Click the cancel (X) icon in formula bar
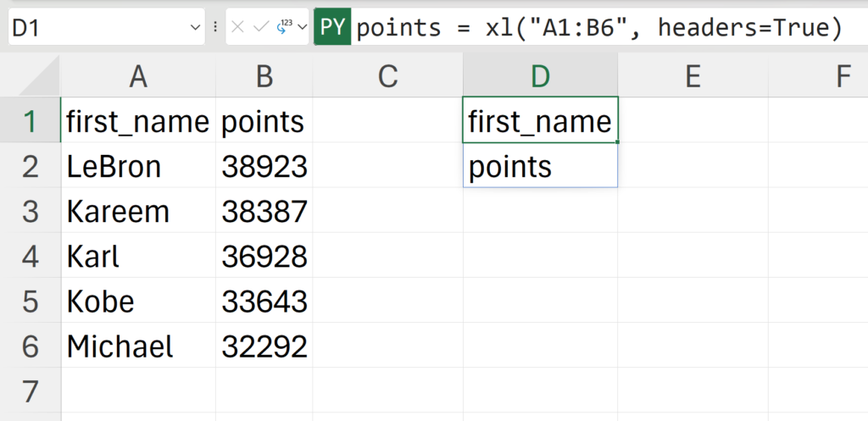The image size is (868, 421). [238, 27]
